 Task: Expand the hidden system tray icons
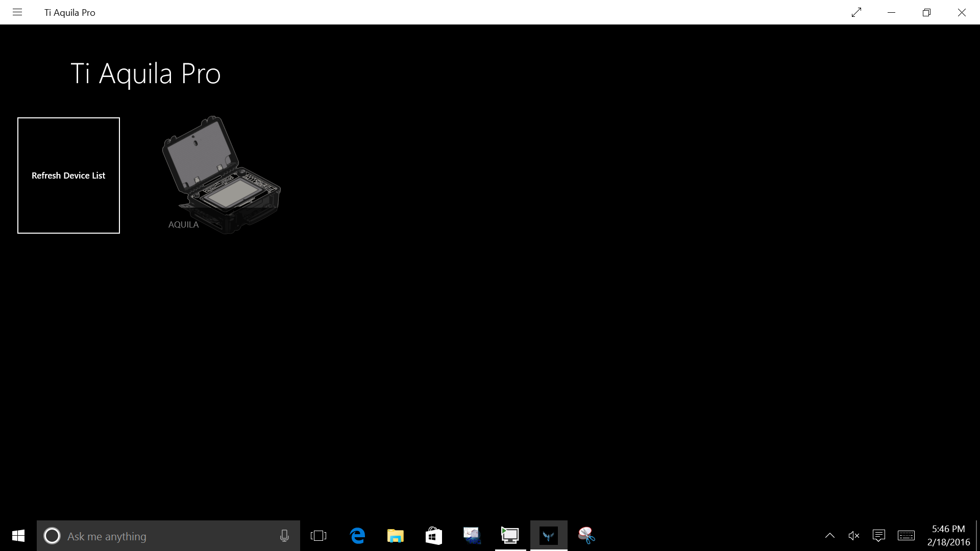point(830,536)
